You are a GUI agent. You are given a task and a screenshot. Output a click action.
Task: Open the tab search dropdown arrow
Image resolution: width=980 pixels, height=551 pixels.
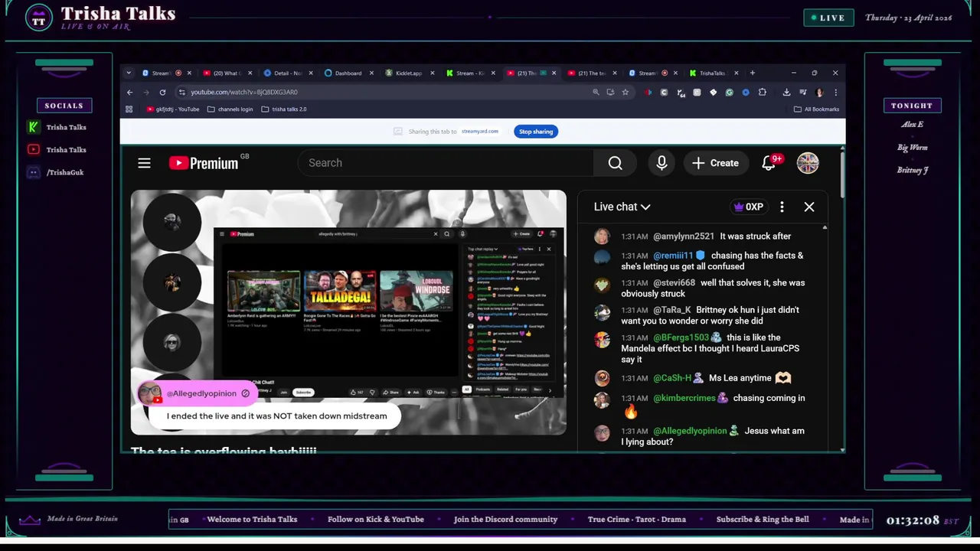coord(129,73)
